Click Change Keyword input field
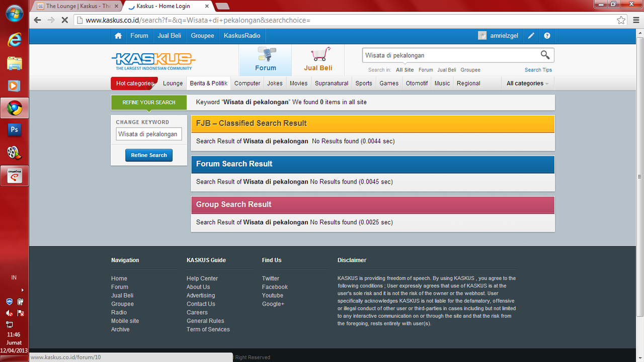The image size is (644, 362). (149, 134)
